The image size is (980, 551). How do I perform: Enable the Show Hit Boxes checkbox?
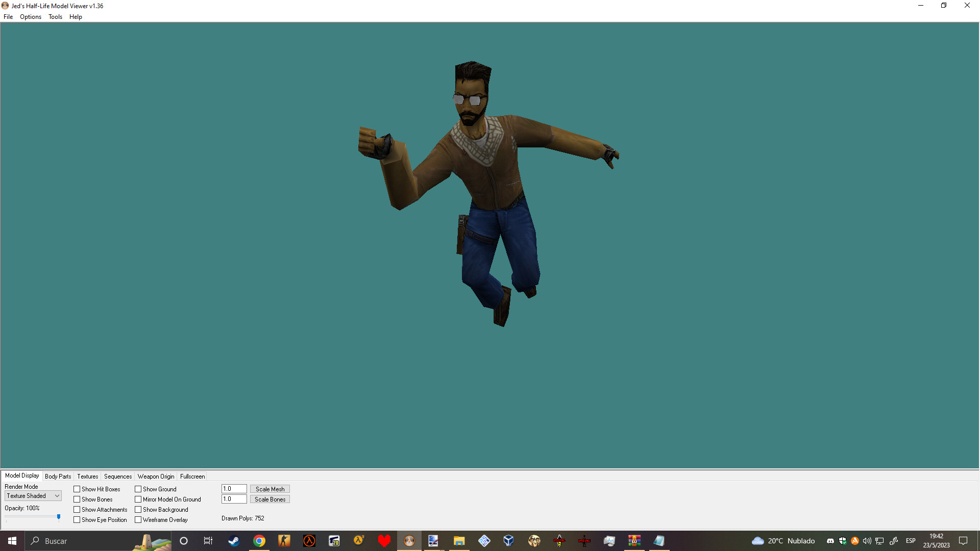pyautogui.click(x=77, y=489)
